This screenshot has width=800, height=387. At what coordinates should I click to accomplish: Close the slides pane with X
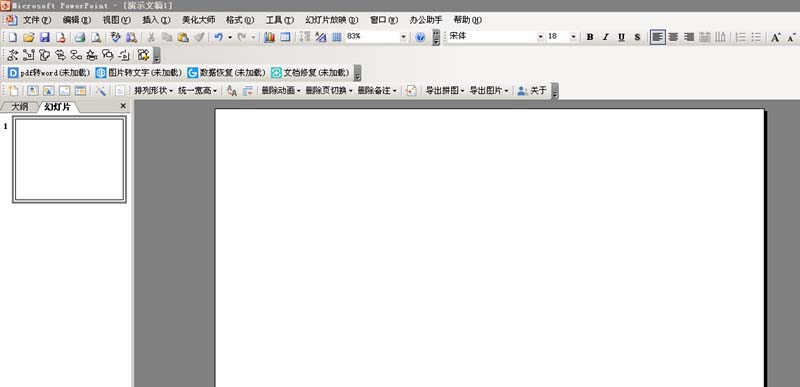click(123, 106)
